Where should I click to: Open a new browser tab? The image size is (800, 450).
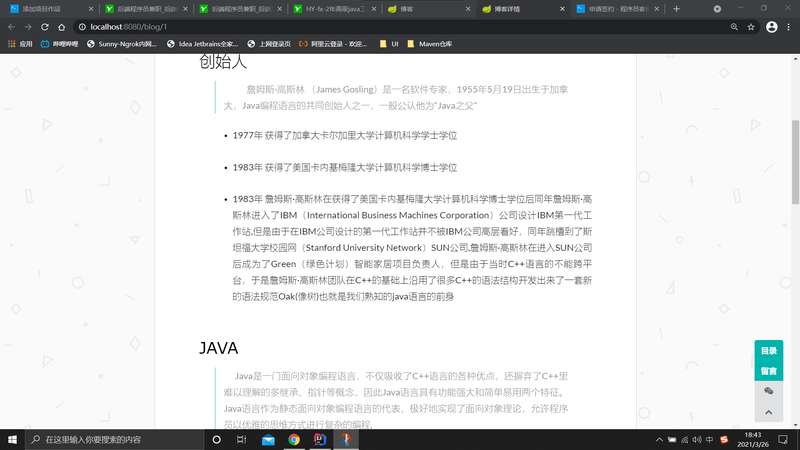point(677,9)
